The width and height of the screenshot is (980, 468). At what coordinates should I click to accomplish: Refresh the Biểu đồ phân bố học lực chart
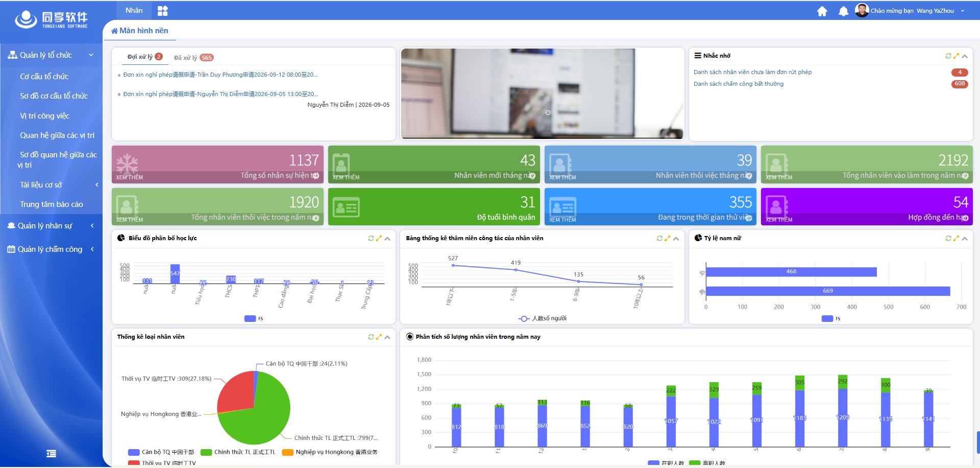pyautogui.click(x=371, y=239)
